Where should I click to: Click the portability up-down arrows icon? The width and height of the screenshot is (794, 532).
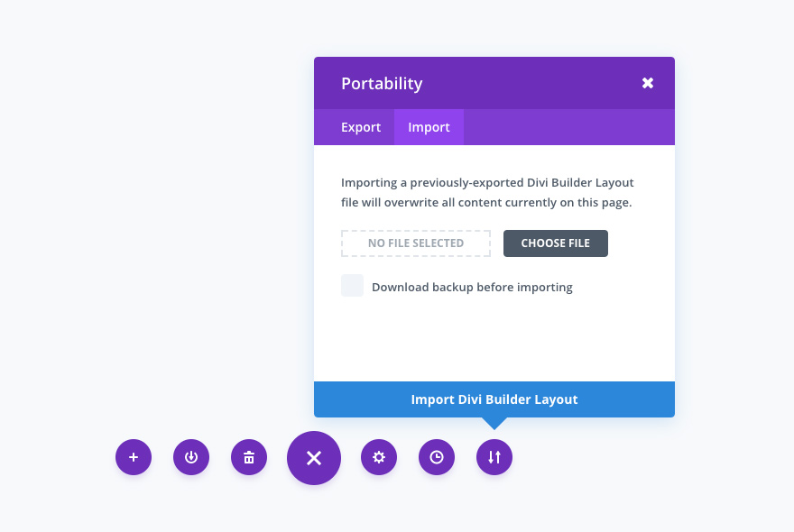click(494, 457)
